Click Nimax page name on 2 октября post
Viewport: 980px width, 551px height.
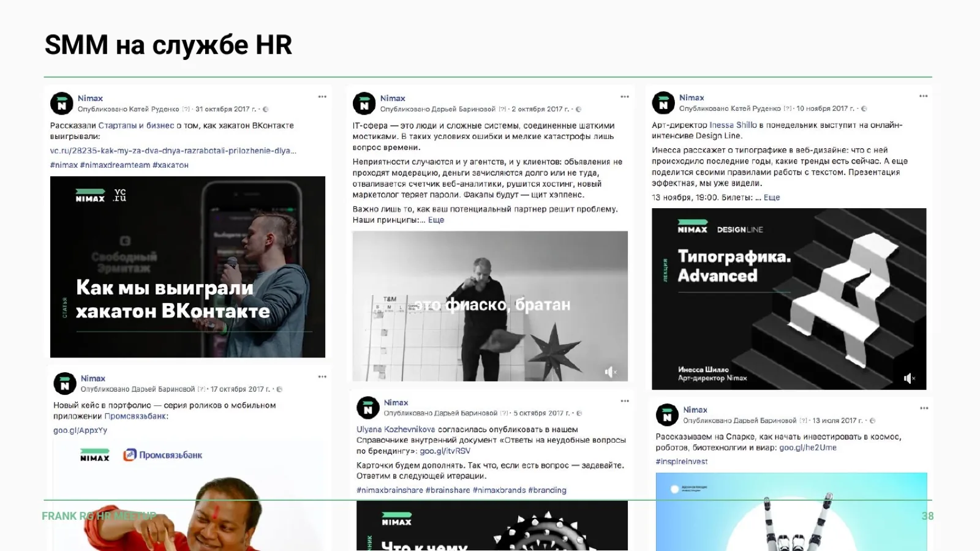393,98
